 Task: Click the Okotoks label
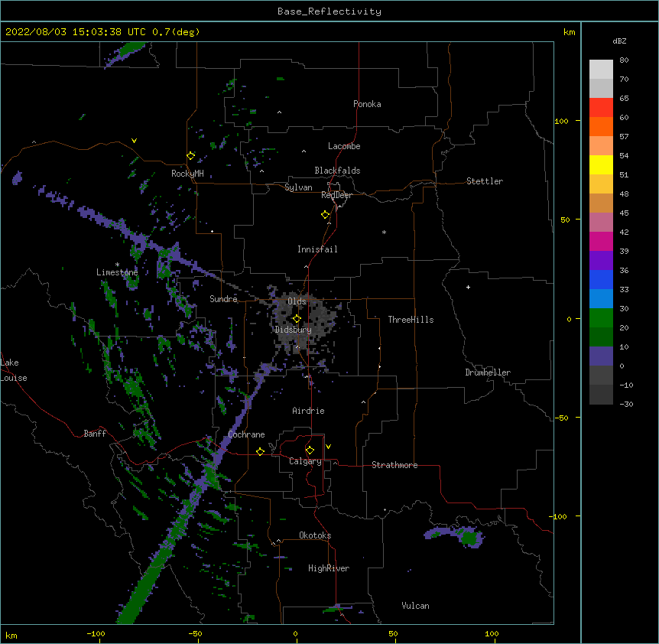pyautogui.click(x=315, y=535)
